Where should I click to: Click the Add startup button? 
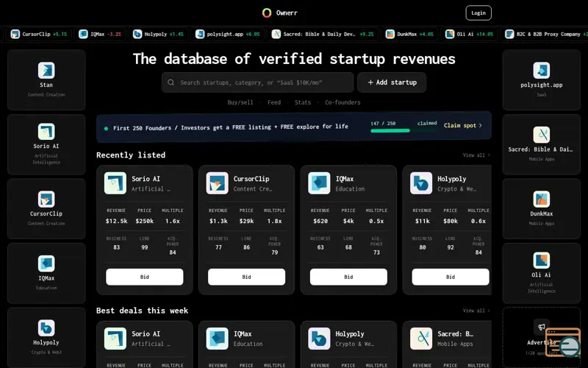(x=392, y=82)
